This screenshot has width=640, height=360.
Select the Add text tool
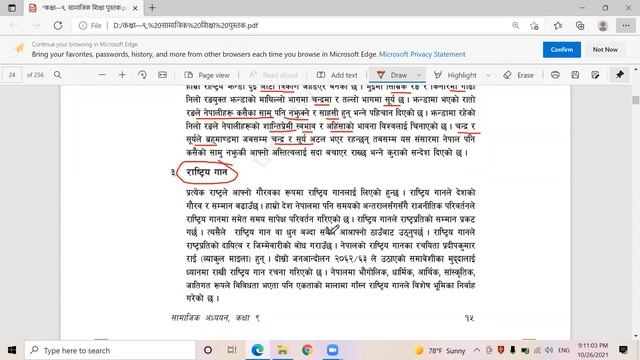[x=337, y=75]
